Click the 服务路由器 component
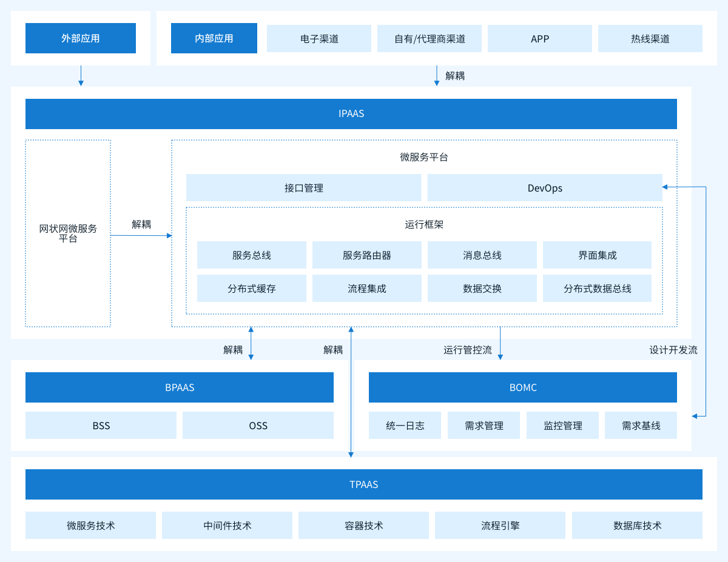Screen dimensions: 728x562 pos(366,255)
